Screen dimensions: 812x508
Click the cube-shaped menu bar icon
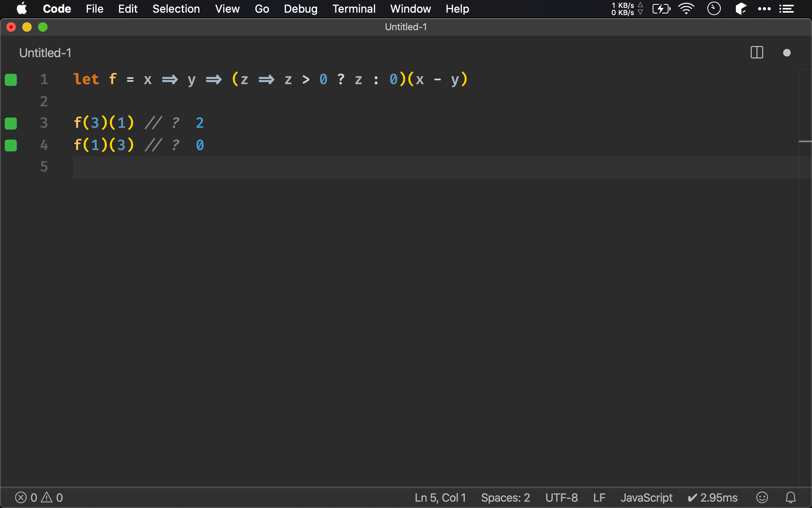point(741,9)
